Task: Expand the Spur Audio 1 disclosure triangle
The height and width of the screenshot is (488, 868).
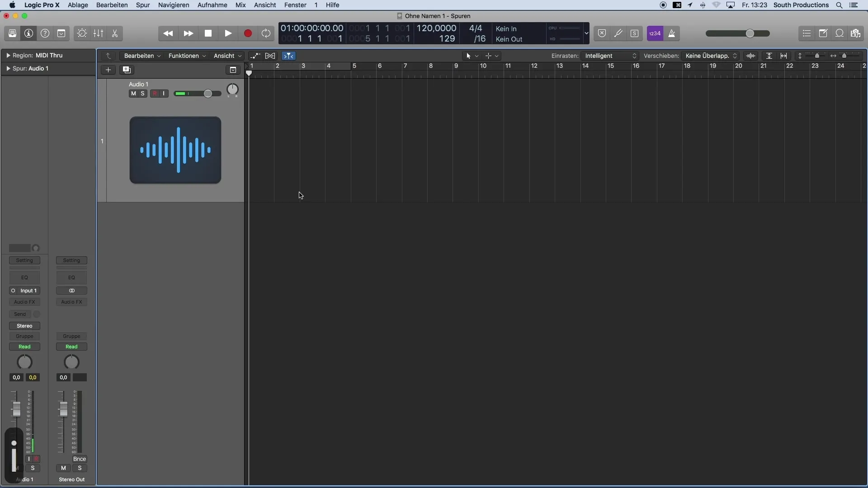Action: click(x=8, y=68)
